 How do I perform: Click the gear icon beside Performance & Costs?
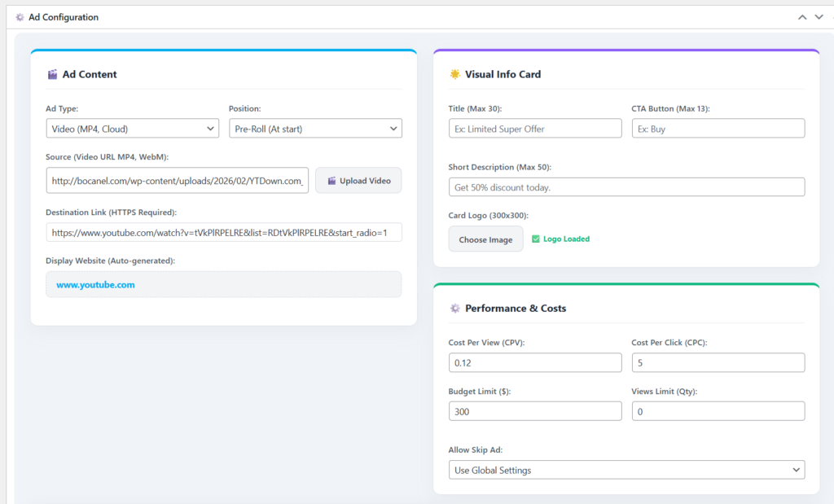[x=455, y=309]
